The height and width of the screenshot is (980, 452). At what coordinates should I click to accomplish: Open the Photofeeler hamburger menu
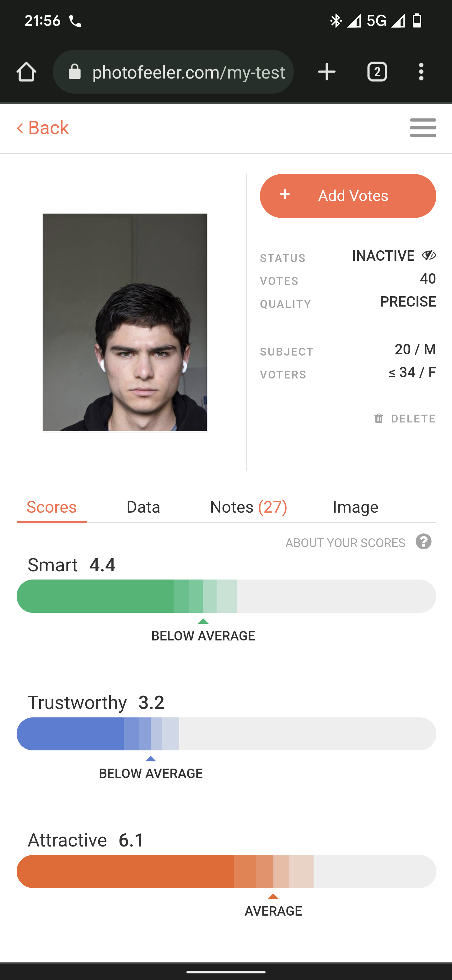(x=423, y=128)
